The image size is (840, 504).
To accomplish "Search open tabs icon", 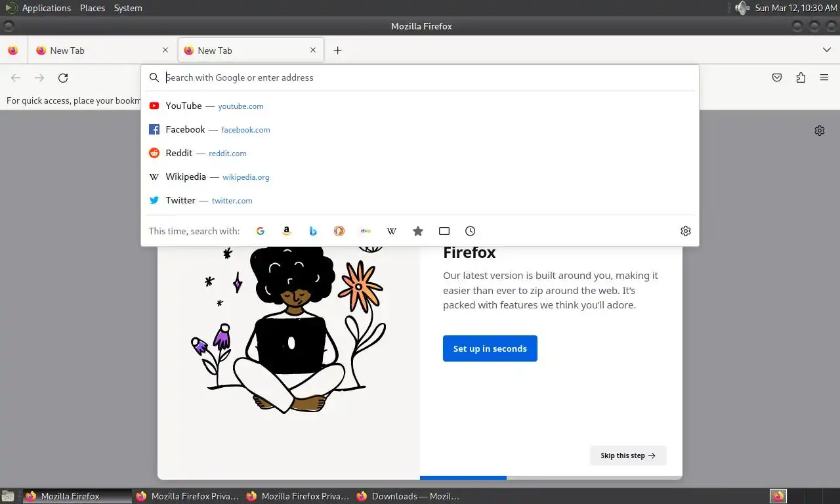I will (x=444, y=231).
